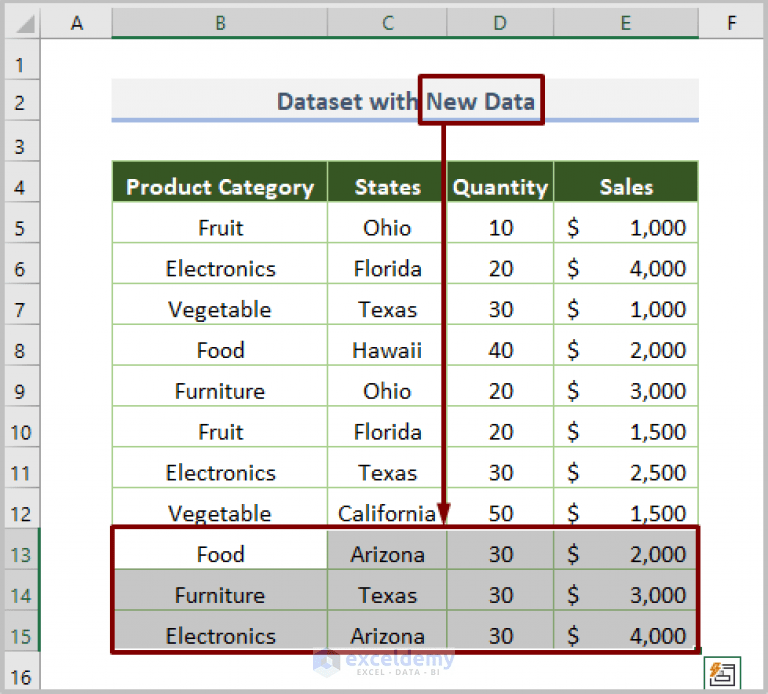Select column D header

click(500, 23)
